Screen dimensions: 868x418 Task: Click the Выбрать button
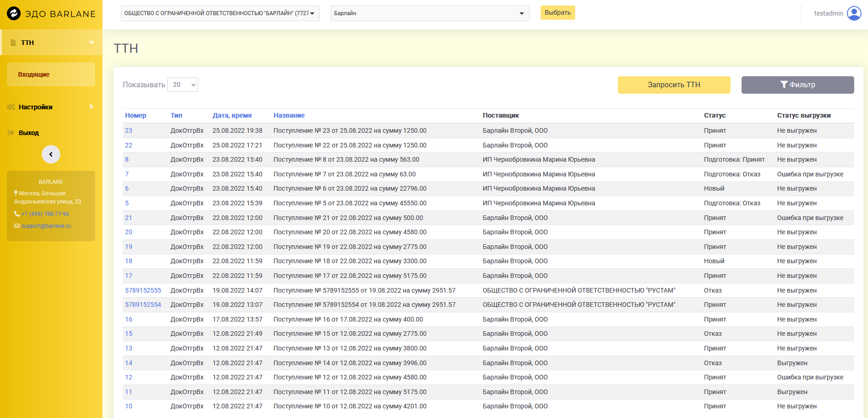tap(558, 12)
